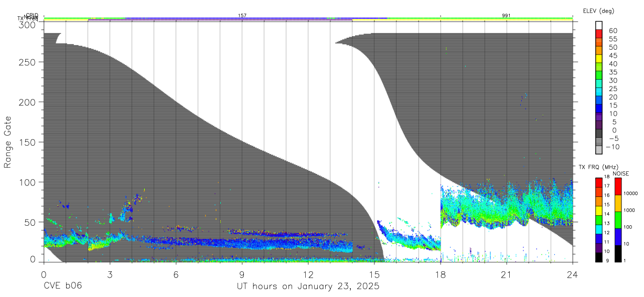Click x-axis hour label 15
This screenshot has height=297, width=644.
tap(374, 274)
